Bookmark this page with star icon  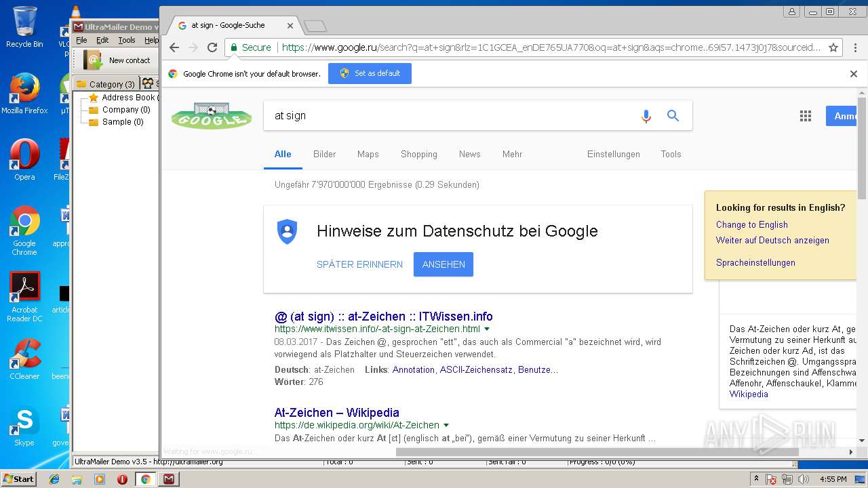point(834,47)
